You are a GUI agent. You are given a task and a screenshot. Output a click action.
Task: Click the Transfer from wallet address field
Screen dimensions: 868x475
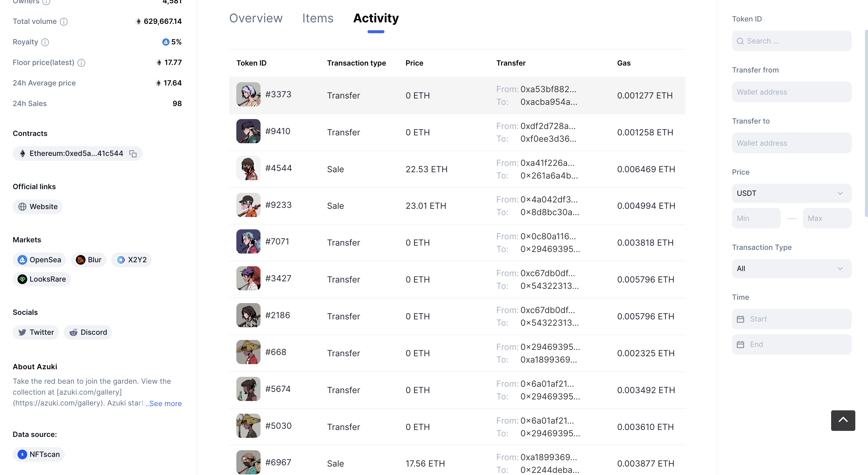[791, 92]
